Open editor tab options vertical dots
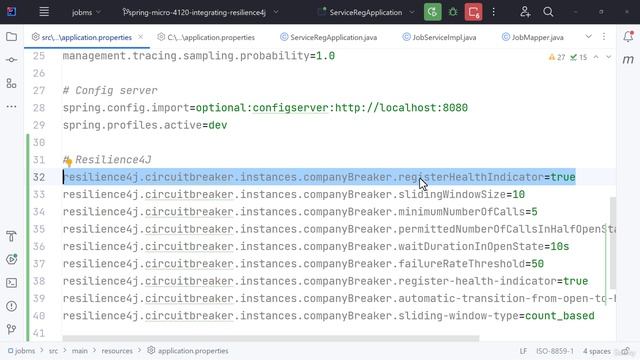The width and height of the screenshot is (640, 360). click(x=604, y=37)
